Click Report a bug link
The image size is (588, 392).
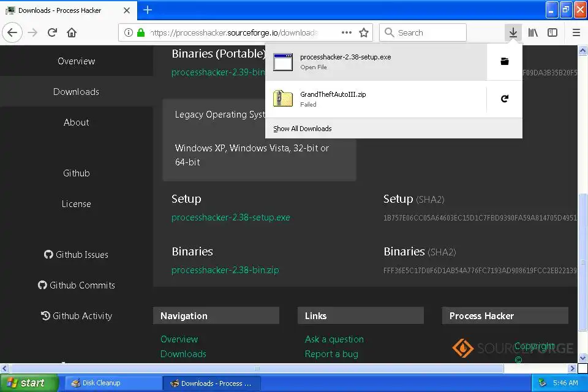coord(331,354)
